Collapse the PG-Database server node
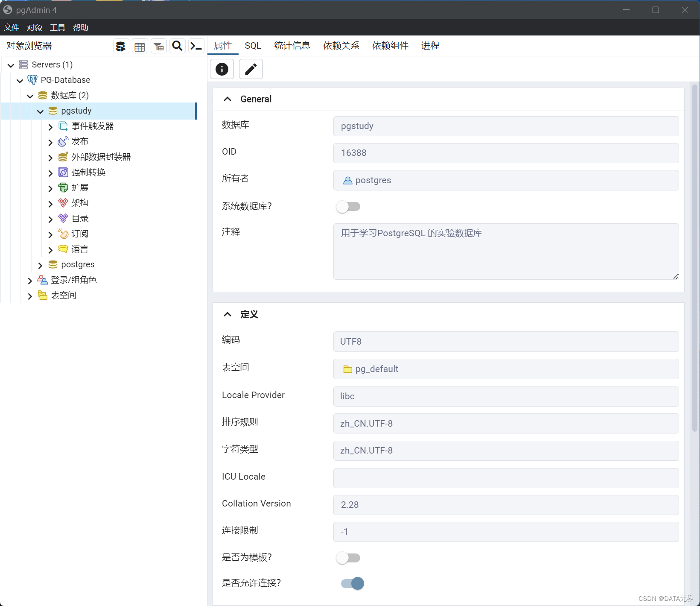The width and height of the screenshot is (700, 606). point(20,81)
